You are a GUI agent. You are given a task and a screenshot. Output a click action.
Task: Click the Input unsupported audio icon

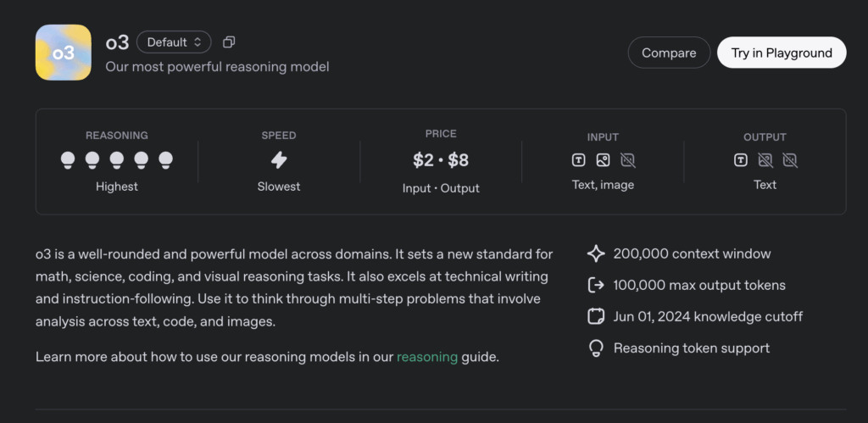(x=628, y=160)
